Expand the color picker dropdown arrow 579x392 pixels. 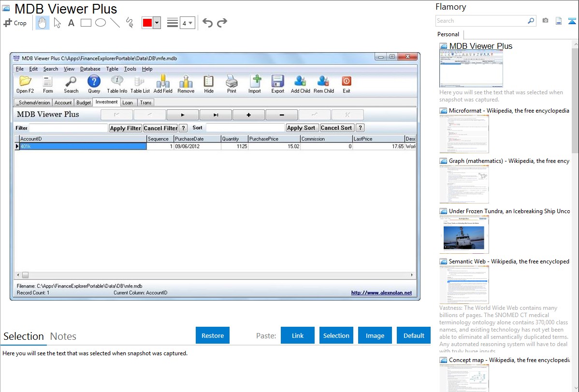pos(157,23)
